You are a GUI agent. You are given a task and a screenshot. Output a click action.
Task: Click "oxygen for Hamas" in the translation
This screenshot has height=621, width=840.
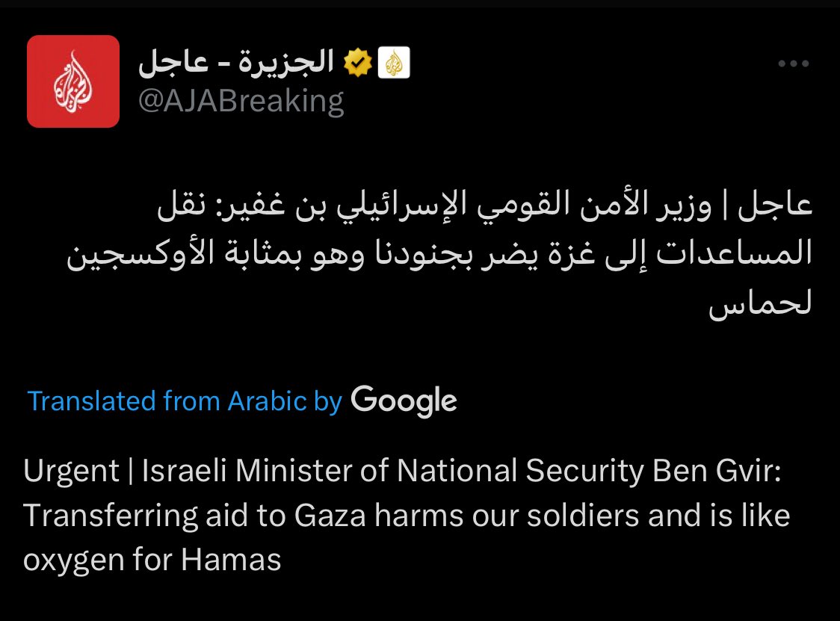152,560
